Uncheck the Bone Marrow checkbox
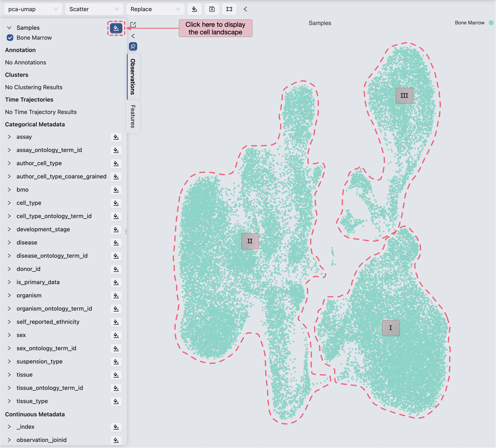This screenshot has width=496, height=448. click(10, 38)
